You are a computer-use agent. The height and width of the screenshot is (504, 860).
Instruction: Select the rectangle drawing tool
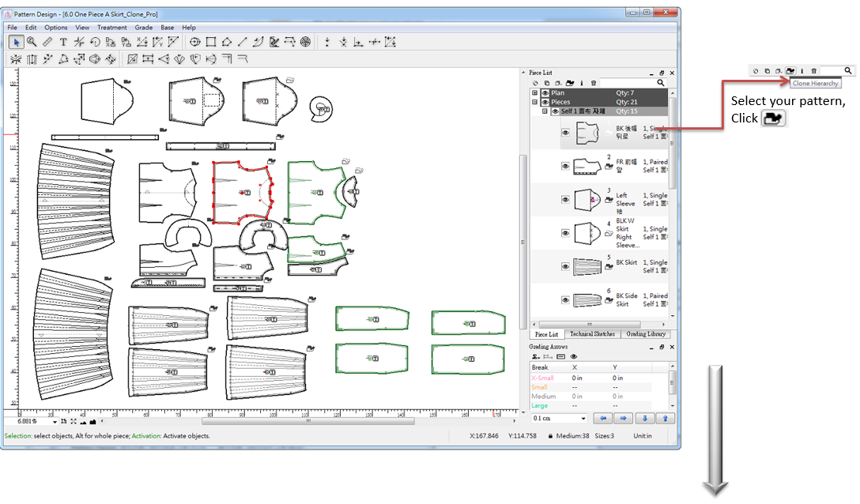pyautogui.click(x=210, y=42)
